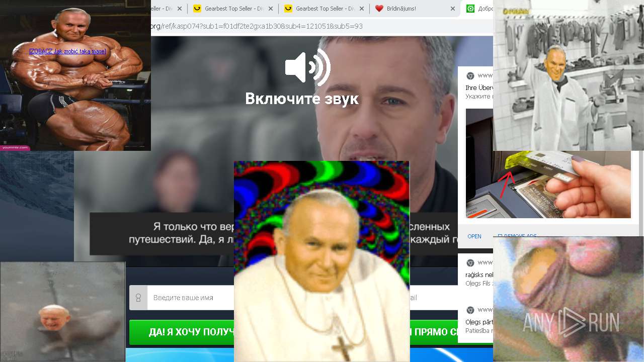This screenshot has width=644, height=362.
Task: Click the green icon on the Добро tab
Action: 470,9
